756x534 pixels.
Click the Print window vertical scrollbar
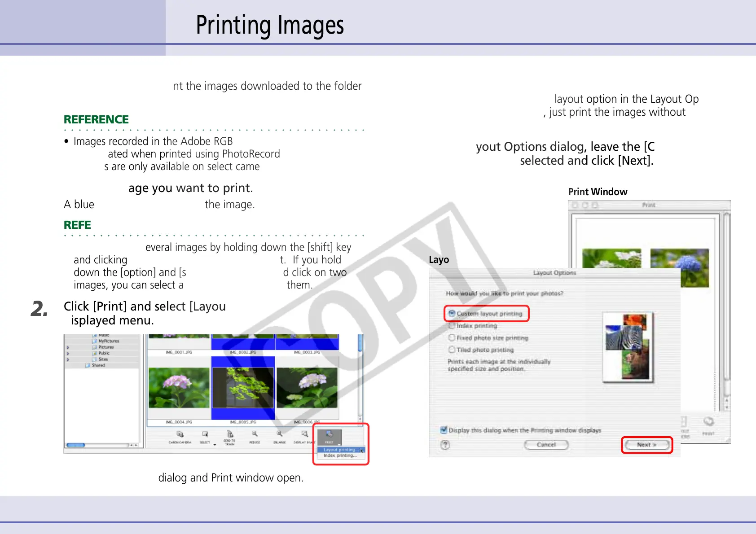[727, 312]
